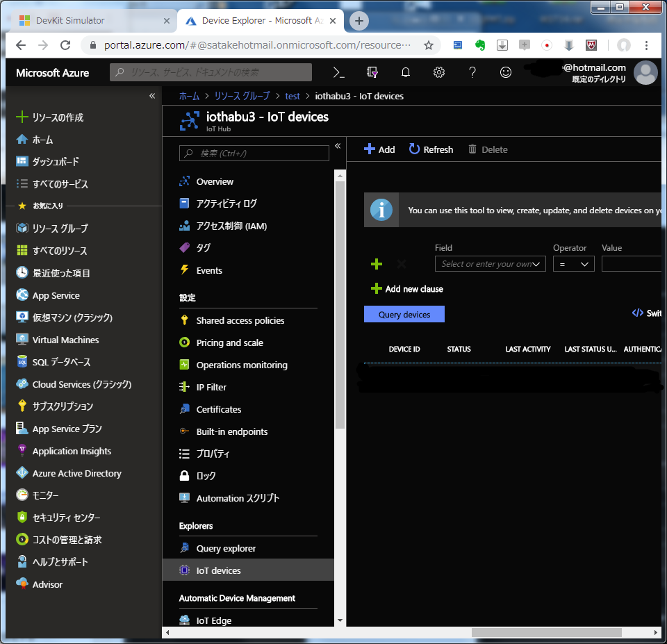Click the リソース グループ breadcrumb link

click(242, 96)
